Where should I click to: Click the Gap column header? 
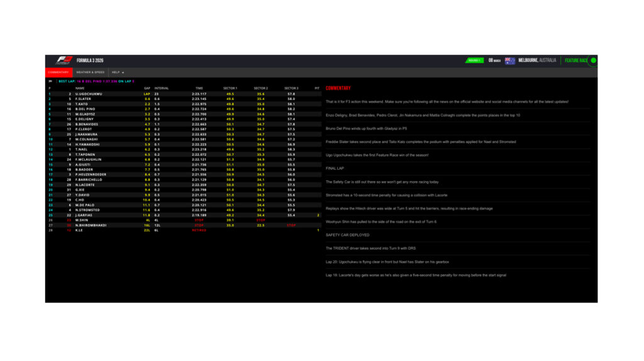[x=147, y=88]
